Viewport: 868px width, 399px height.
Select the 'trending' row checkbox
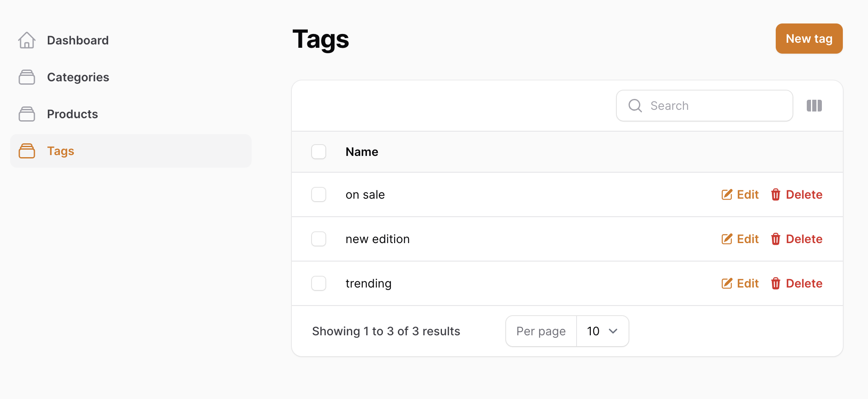(x=319, y=283)
